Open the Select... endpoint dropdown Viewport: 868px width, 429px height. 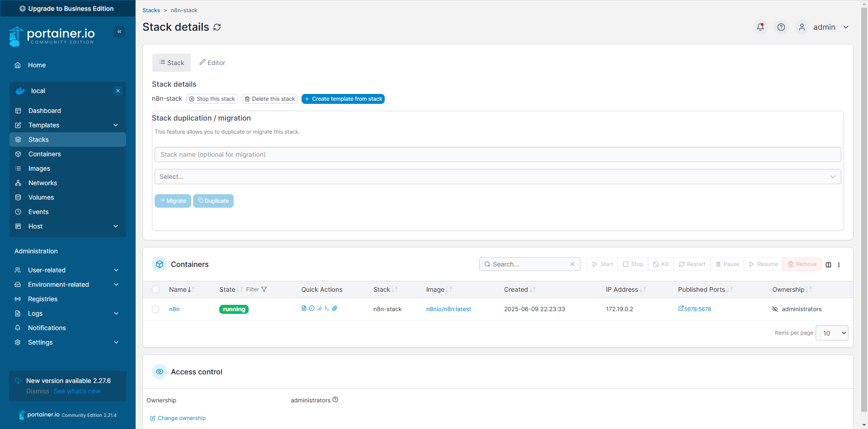497,177
